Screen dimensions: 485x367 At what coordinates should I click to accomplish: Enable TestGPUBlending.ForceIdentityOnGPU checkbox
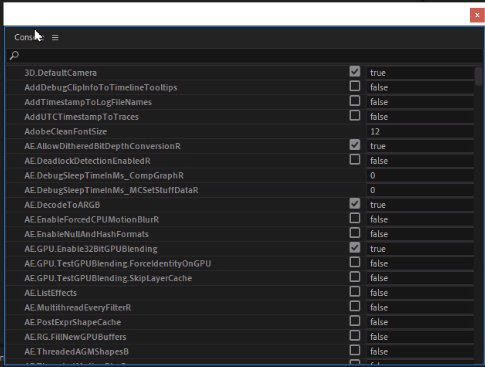pyautogui.click(x=355, y=262)
